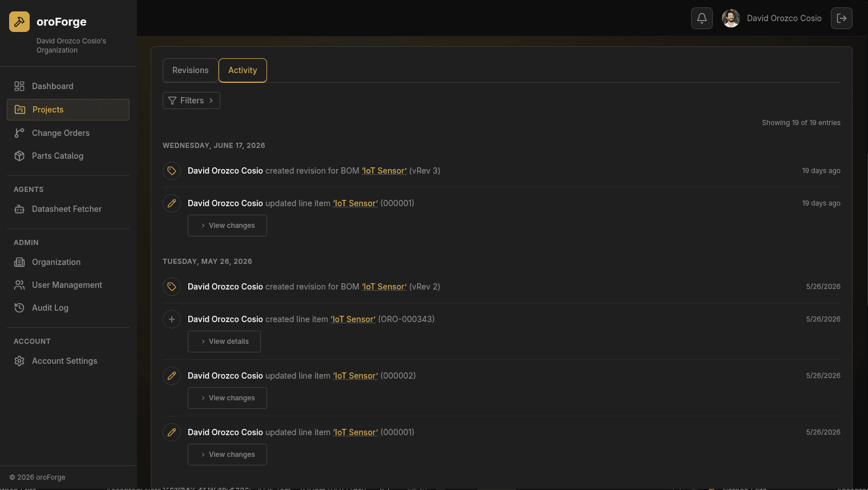This screenshot has width=868, height=490.
Task: Click the Audit Log history icon
Action: tap(19, 308)
